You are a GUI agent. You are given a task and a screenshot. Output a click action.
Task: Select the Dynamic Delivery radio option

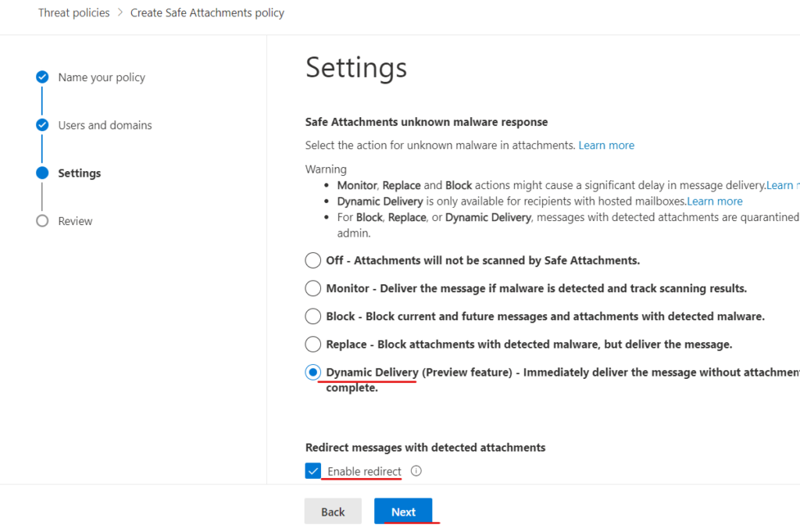coord(312,373)
